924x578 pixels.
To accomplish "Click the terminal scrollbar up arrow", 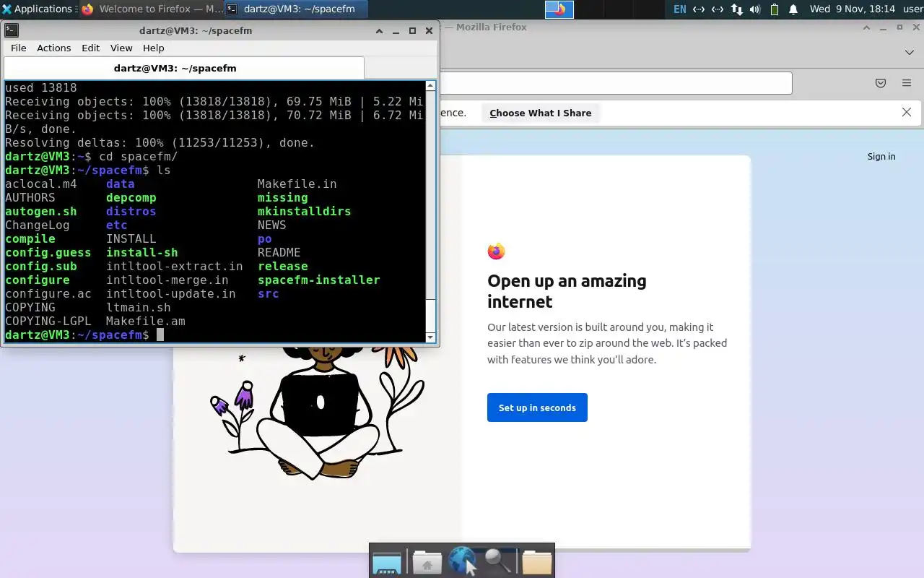I will coord(431,86).
